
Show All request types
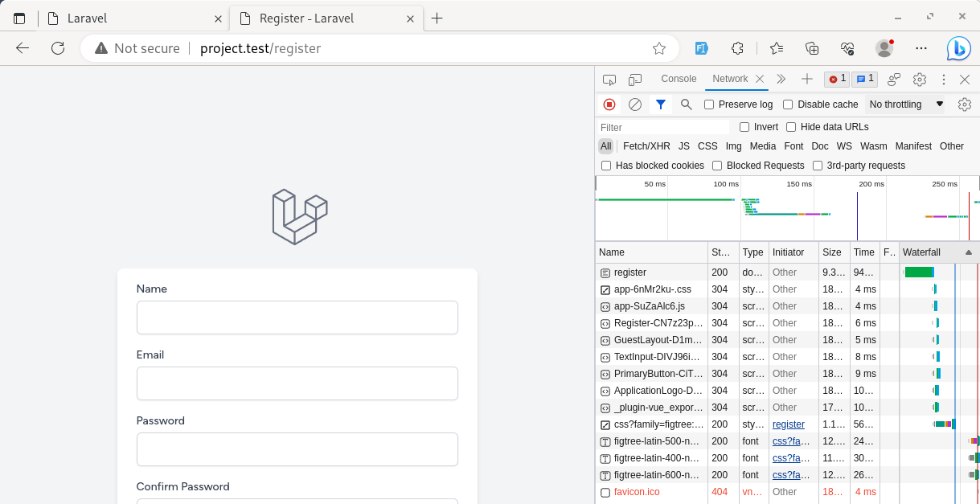(605, 146)
